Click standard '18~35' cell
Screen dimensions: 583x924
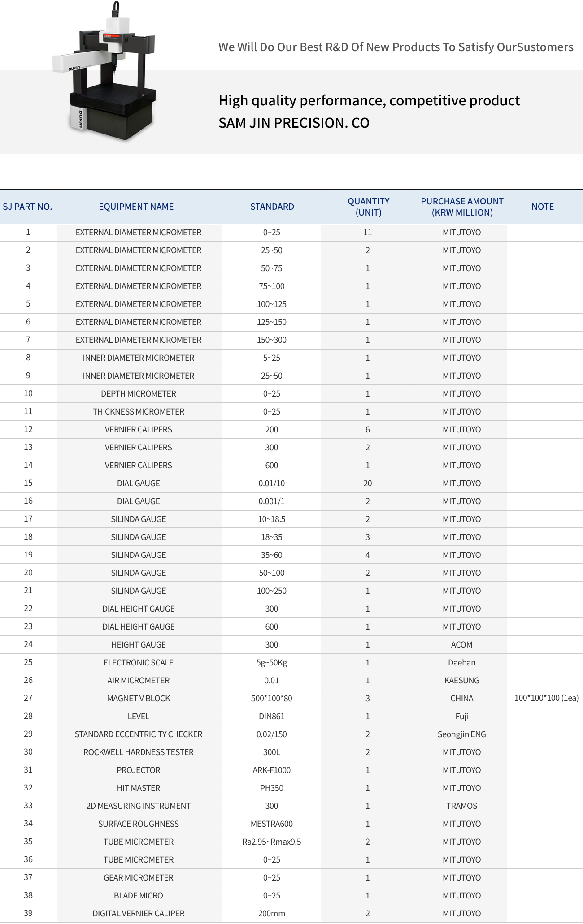272,537
